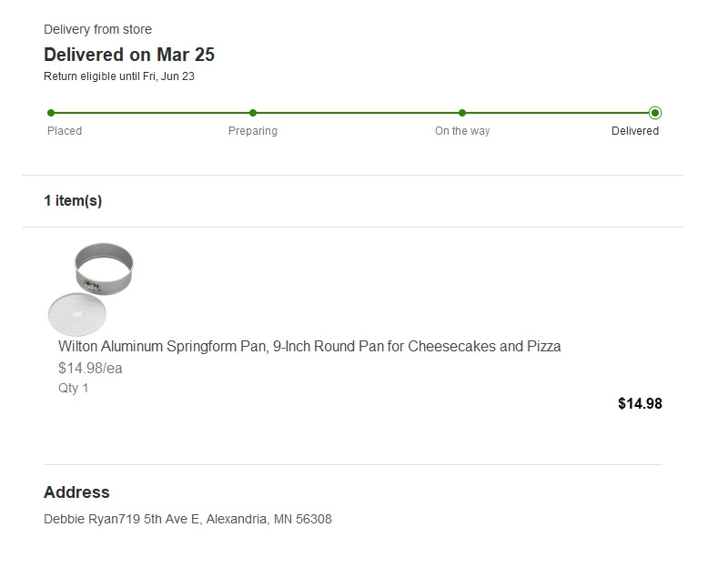Click the 1 item(s) section header

point(73,201)
